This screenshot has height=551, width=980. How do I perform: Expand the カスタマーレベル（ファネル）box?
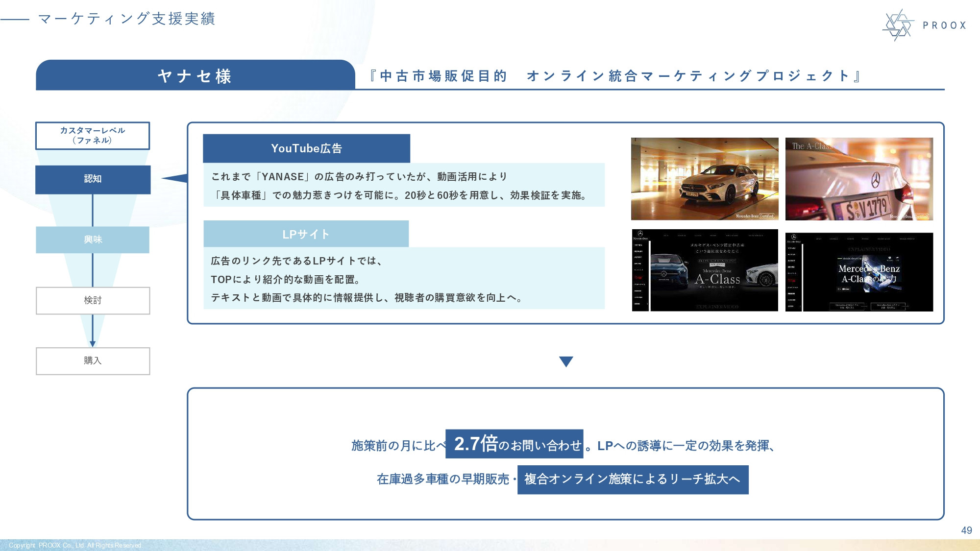93,136
